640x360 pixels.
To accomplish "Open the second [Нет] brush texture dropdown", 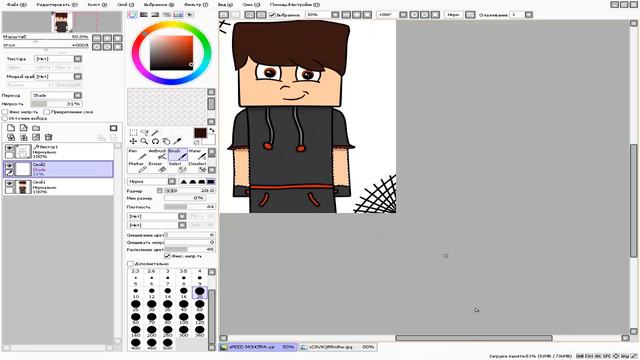I will [x=182, y=225].
